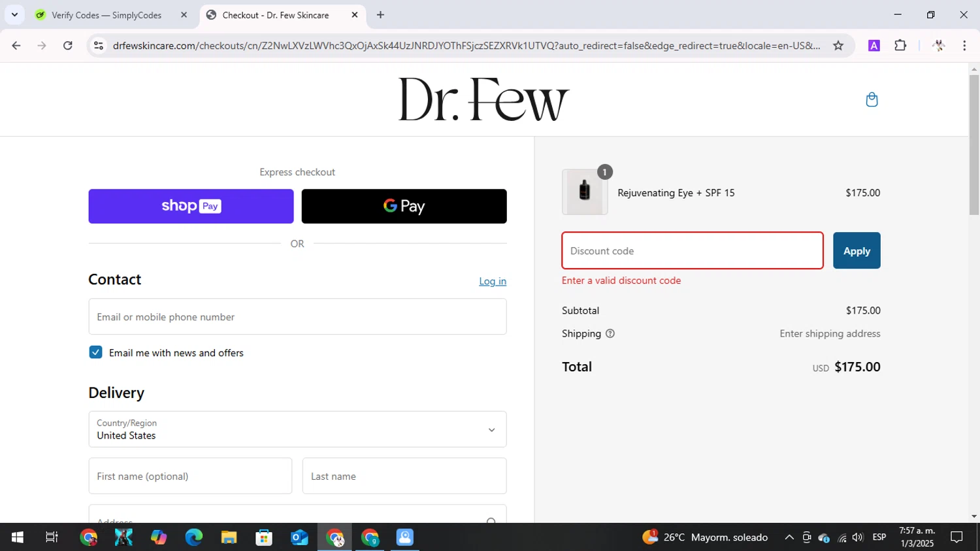Click the shipping help question mark icon

pyautogui.click(x=610, y=333)
